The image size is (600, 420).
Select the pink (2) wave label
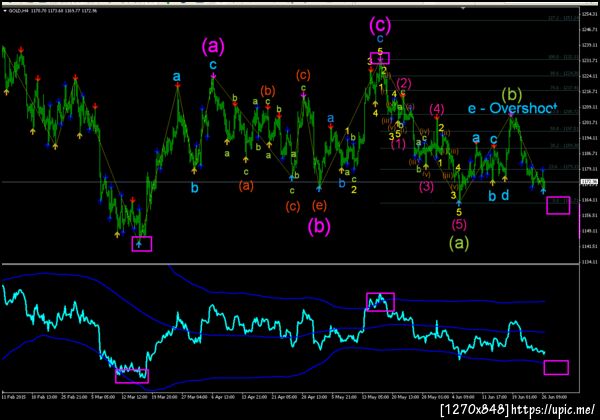404,83
